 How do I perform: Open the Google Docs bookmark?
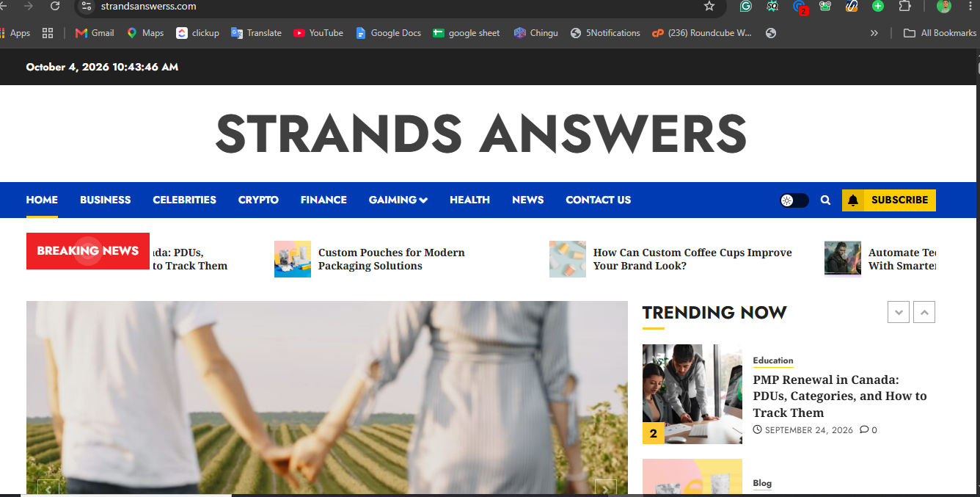[x=388, y=33]
